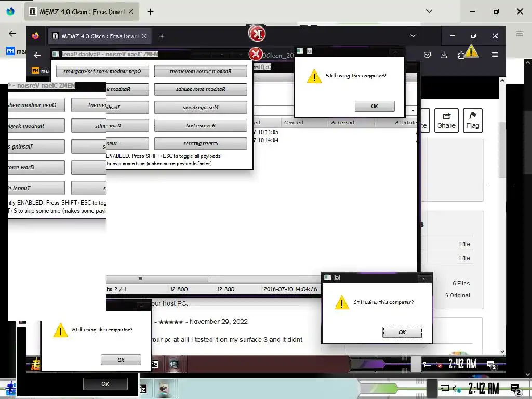Open the 7z icon on the outer taskbar
Screen dimensions: 532x399
tap(143, 389)
